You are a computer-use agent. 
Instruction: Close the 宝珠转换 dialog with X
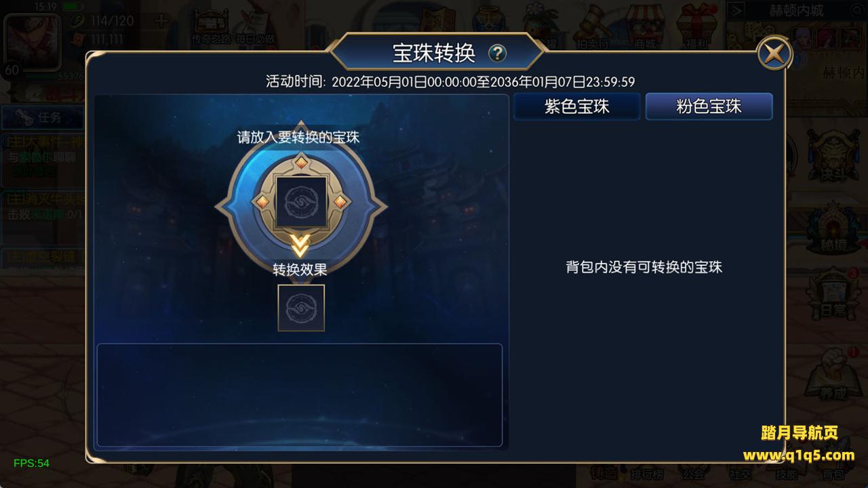tap(774, 53)
